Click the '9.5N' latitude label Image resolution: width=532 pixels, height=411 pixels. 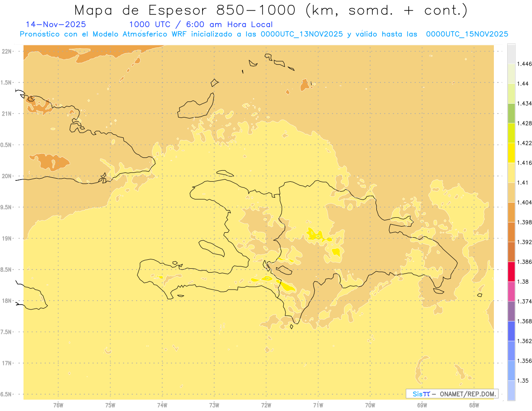[x=7, y=207]
